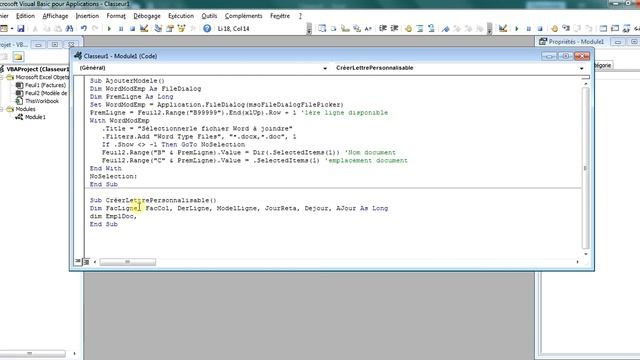Click the Redo arrow icon

point(95,29)
